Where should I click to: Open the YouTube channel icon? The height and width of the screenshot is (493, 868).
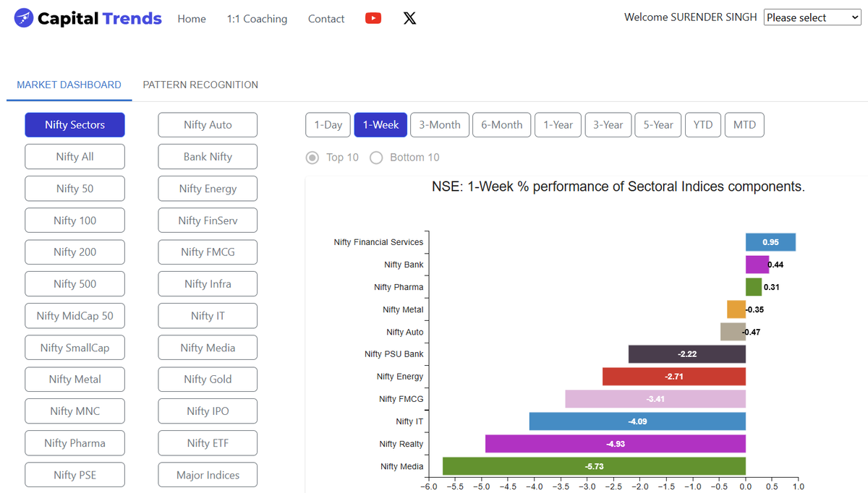click(x=373, y=18)
